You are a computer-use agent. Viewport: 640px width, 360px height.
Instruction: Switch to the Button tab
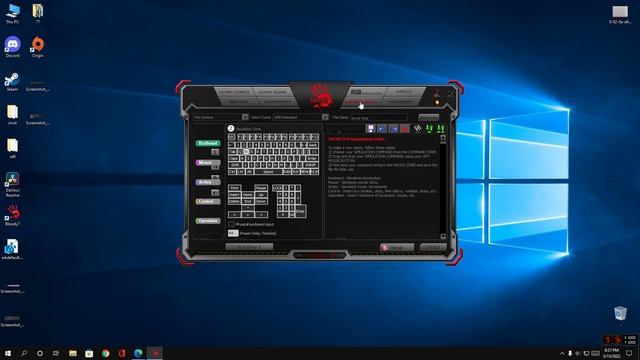point(239,102)
